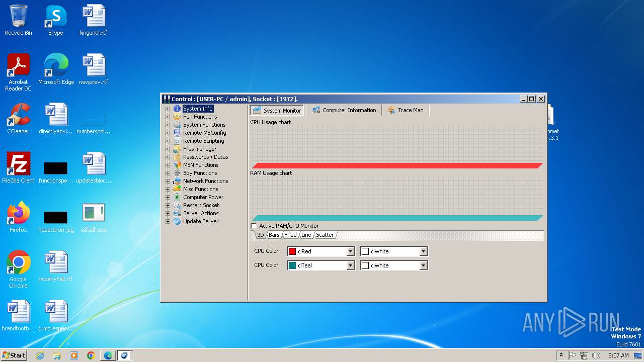
Task: Click the MSN Functions butterfly icon
Action: 177,165
